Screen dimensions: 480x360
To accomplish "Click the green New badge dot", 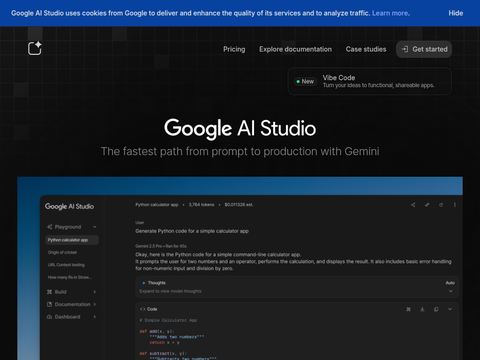I will pos(298,81).
